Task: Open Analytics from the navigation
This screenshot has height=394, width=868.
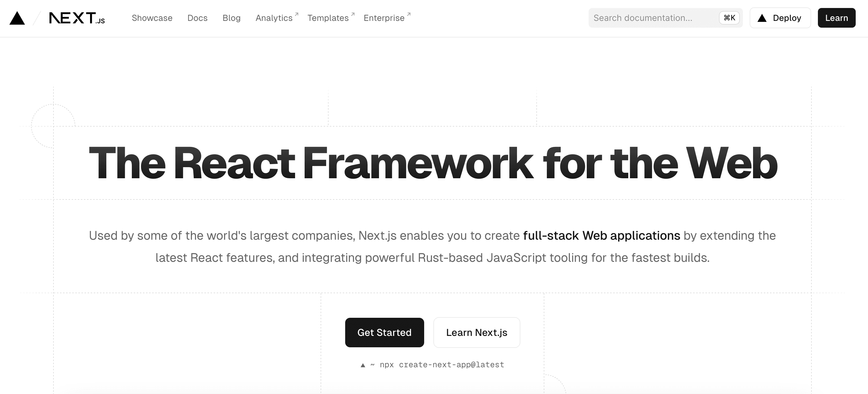Action: coord(274,18)
